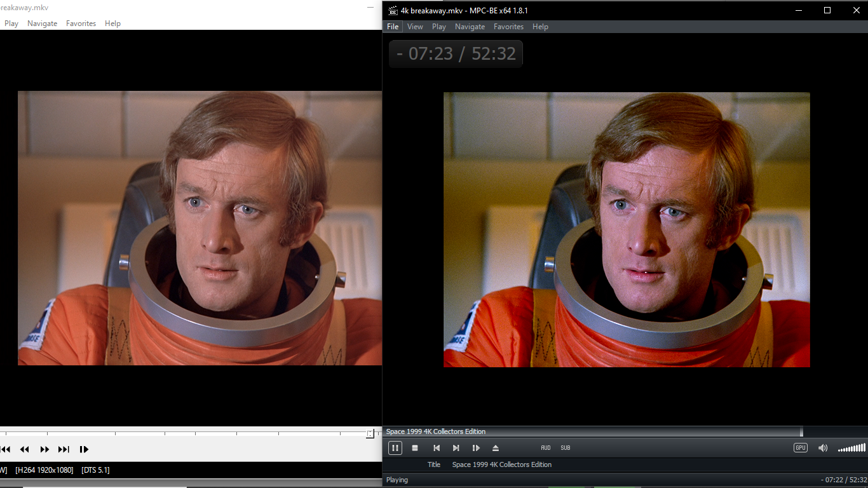Step a frame forward in the left player
Viewport: 868px width, 488px height.
point(84,449)
